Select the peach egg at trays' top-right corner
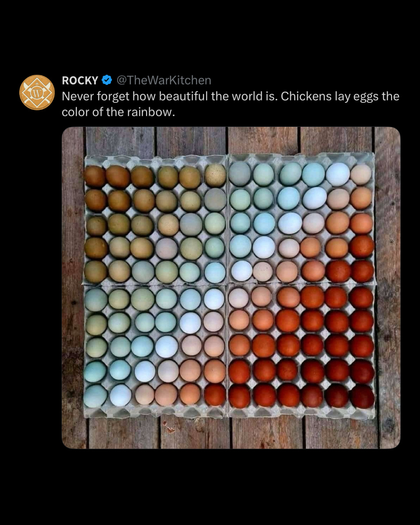 pos(361,174)
